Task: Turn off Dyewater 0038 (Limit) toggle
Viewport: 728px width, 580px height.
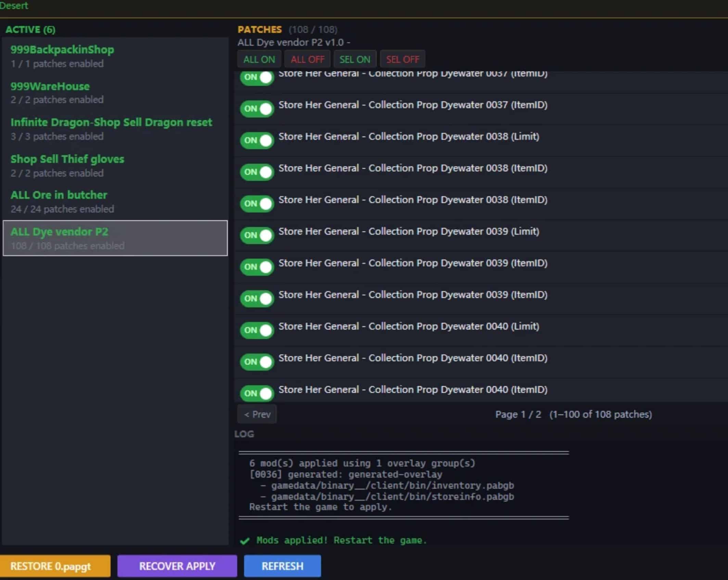Action: (x=257, y=140)
